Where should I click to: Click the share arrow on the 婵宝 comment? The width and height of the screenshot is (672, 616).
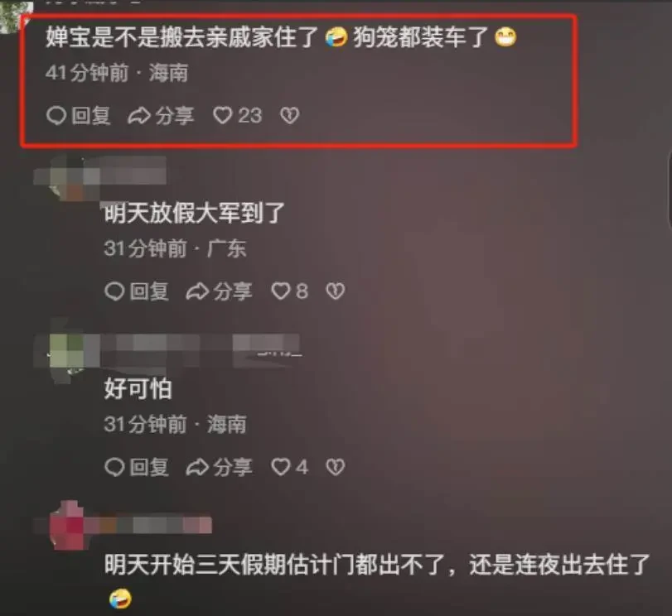click(x=139, y=116)
